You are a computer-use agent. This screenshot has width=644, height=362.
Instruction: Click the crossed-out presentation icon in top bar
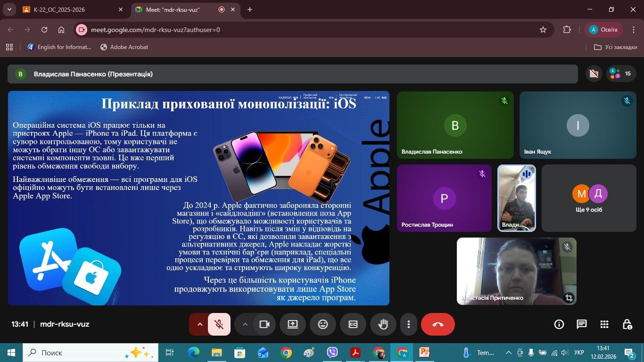tap(594, 74)
